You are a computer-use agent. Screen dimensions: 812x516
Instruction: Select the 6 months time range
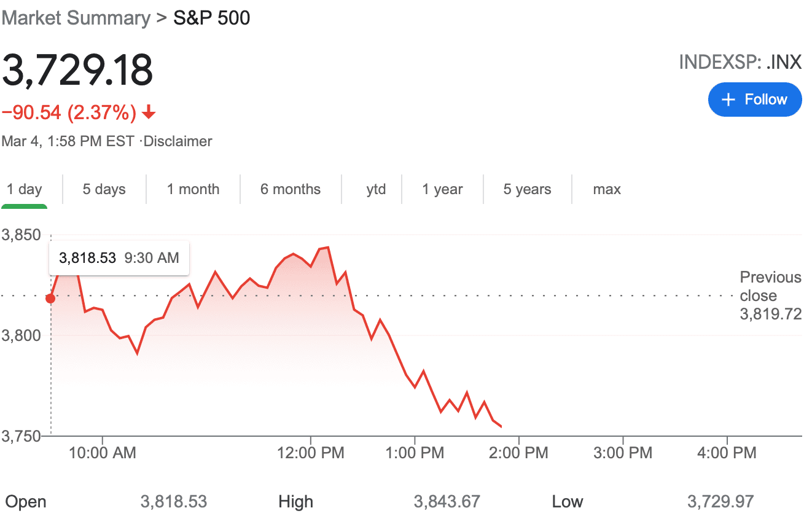pos(290,189)
